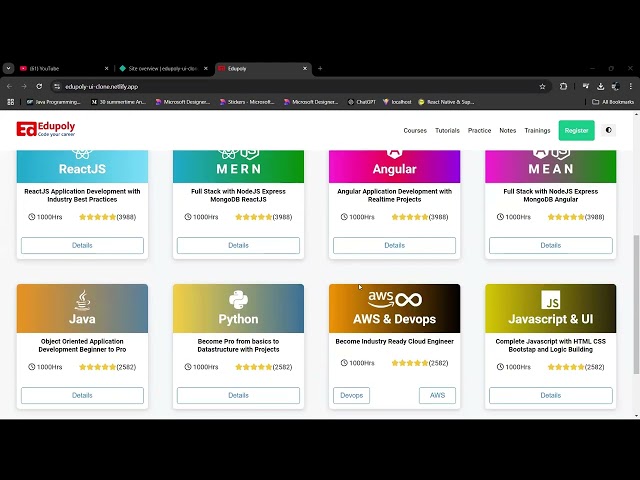640x480 pixels.
Task: Click the Devops infinity loop icon
Action: pyautogui.click(x=409, y=300)
